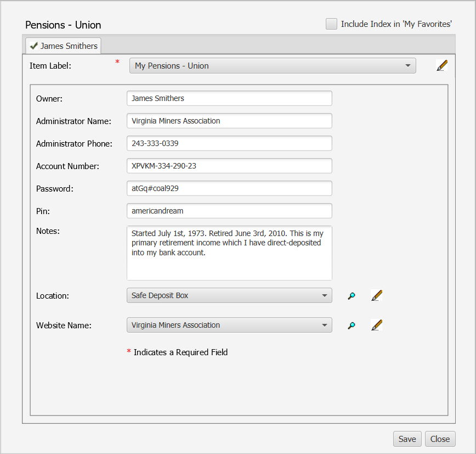Select the Pin field
The height and width of the screenshot is (454, 476).
tap(229, 211)
